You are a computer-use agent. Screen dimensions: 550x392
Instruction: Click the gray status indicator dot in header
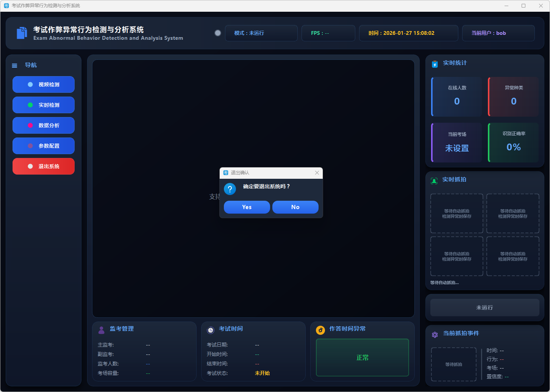tap(218, 33)
